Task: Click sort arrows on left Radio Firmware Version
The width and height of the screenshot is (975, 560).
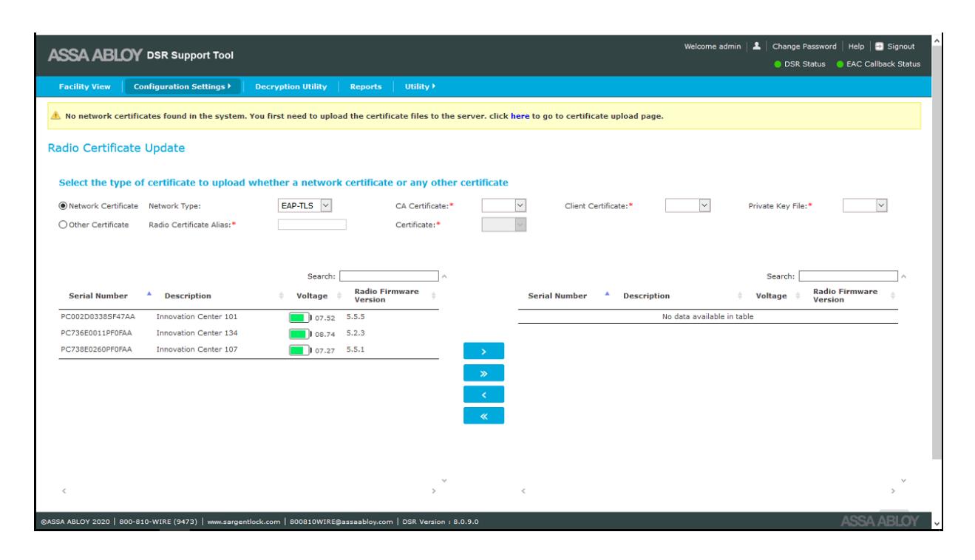Action: click(434, 296)
